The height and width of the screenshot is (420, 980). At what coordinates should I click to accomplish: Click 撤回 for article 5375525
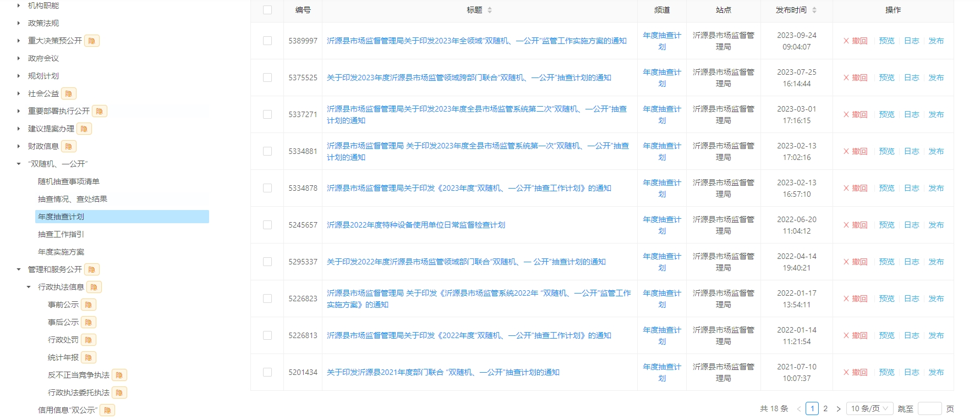pos(856,78)
